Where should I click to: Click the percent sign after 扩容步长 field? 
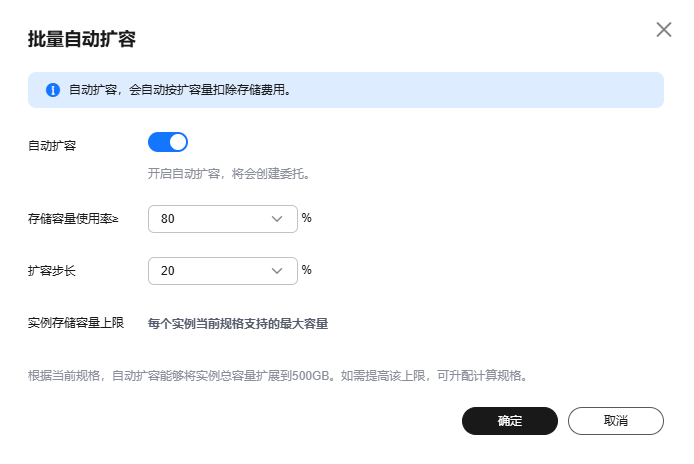(x=307, y=269)
